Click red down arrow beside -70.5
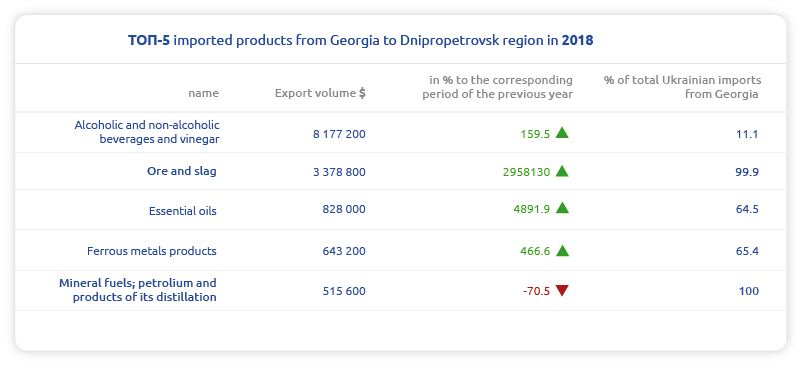This screenshot has height=366, width=802. click(562, 291)
